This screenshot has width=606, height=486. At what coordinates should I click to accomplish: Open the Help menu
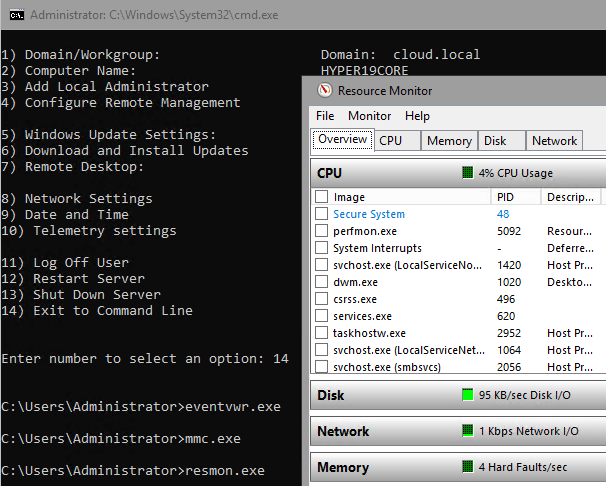coord(417,116)
